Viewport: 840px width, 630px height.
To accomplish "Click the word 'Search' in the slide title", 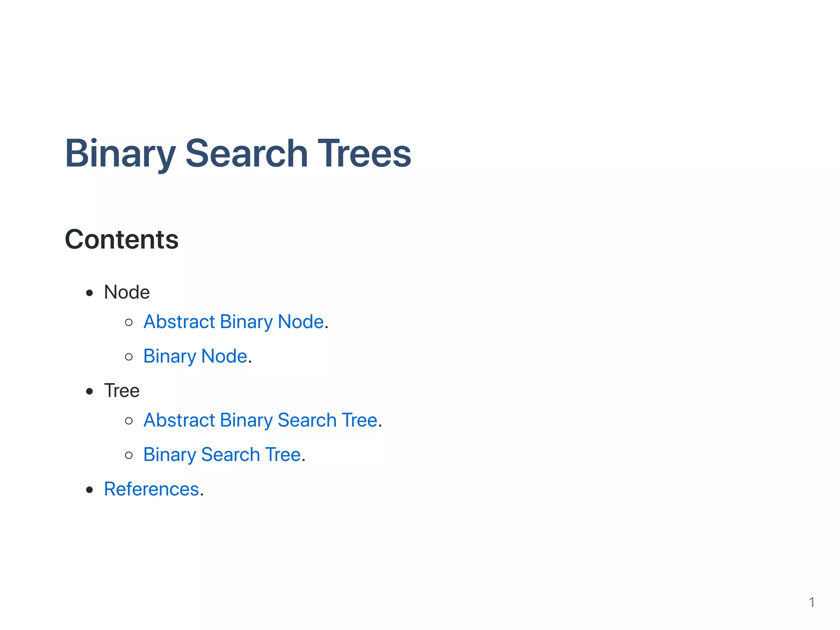I will click(247, 154).
